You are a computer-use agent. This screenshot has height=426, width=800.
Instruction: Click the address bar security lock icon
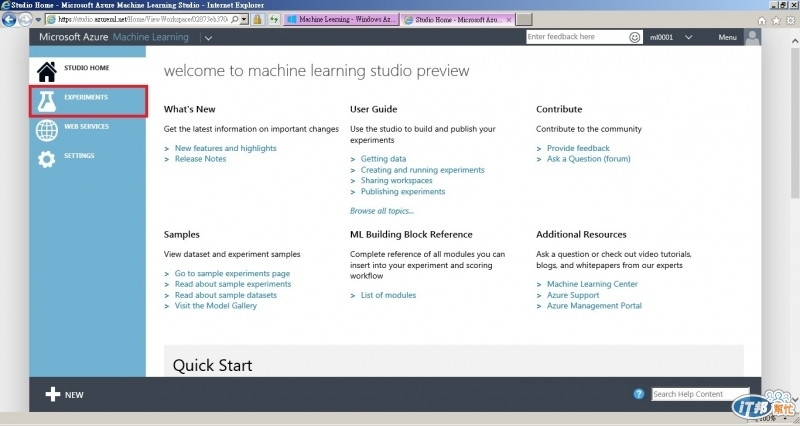click(258, 19)
